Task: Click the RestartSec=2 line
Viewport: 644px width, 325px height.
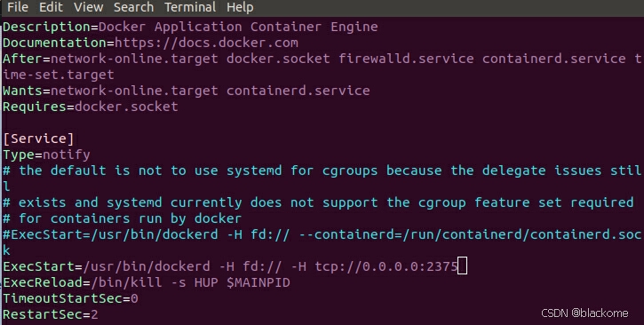Action: coord(50,314)
